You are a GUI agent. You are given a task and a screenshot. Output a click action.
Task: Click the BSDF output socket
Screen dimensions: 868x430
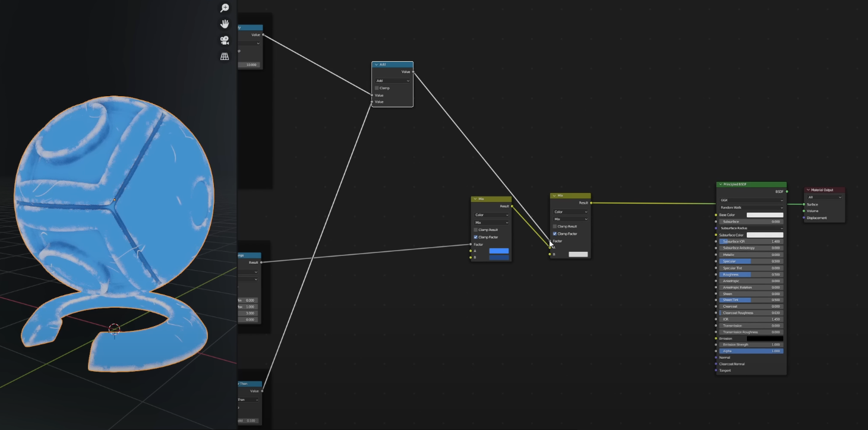pos(787,192)
